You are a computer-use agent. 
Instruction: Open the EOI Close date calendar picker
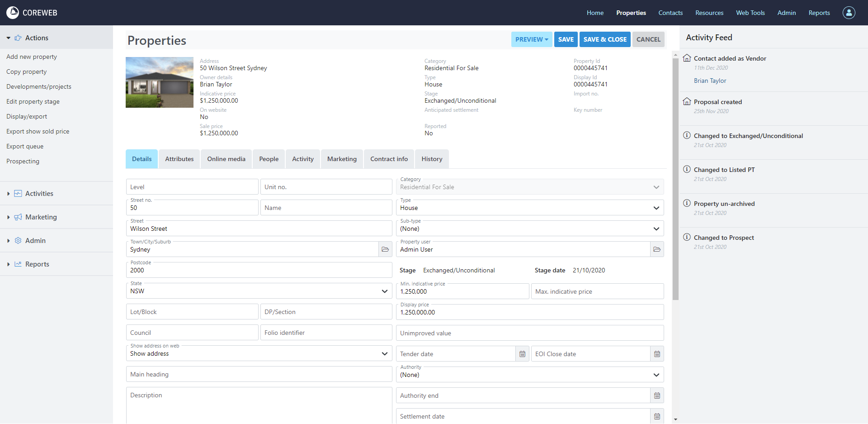[x=657, y=354]
